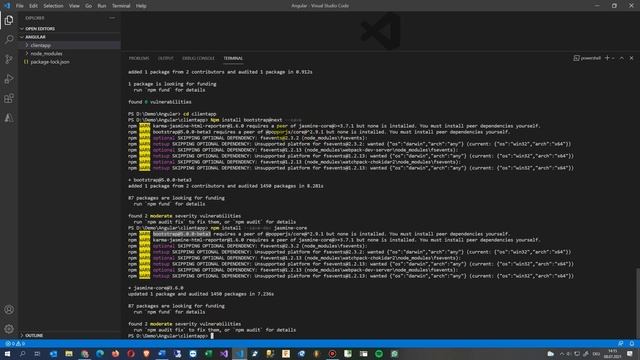The height and width of the screenshot is (360, 640).
Task: Click the taskbar clock and date
Action: (x=613, y=353)
